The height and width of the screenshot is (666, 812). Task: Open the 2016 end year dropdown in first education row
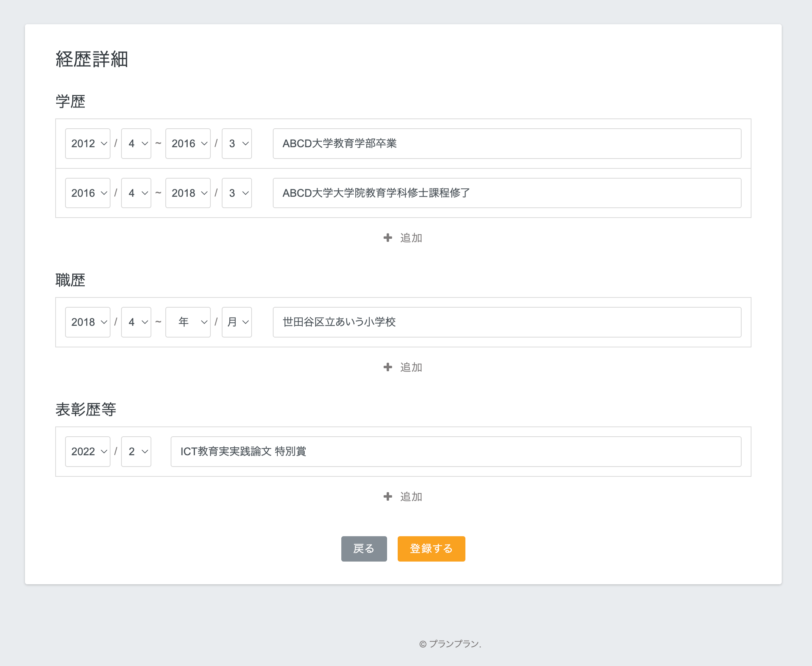coord(188,143)
